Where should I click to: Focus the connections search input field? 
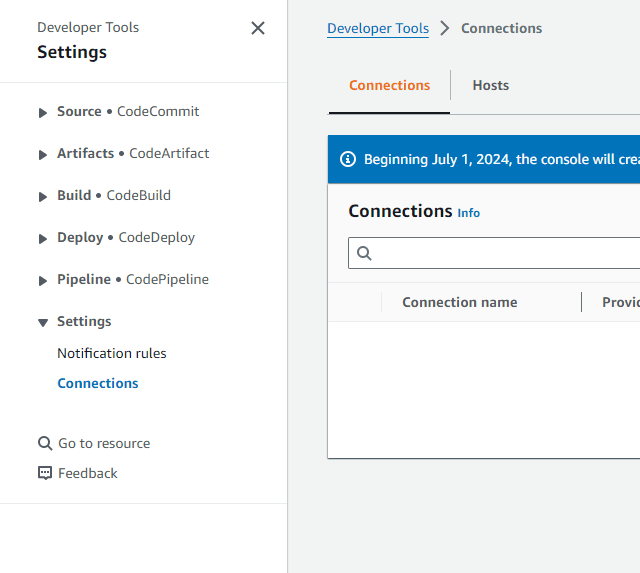(x=494, y=253)
